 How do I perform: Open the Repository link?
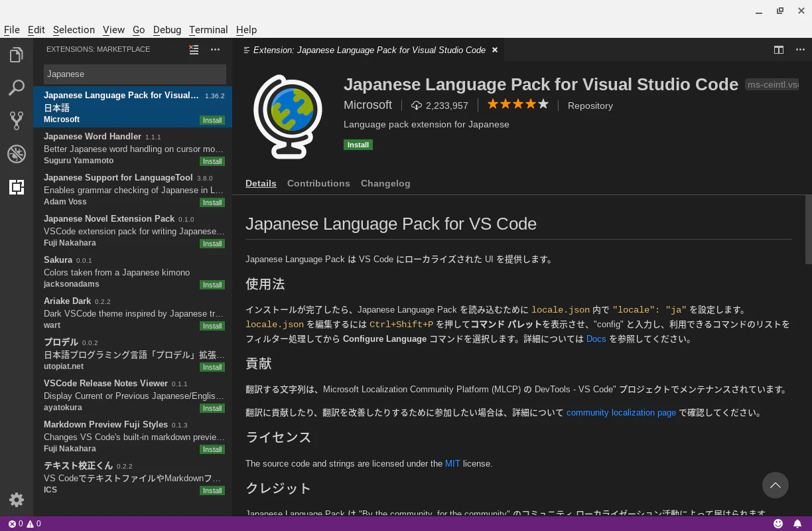(590, 106)
